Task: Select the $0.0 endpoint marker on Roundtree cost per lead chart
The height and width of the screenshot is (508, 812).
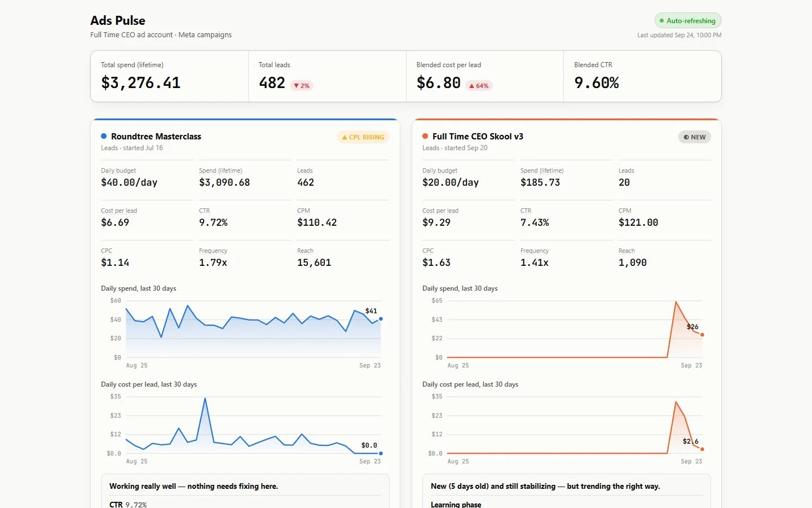Action: (x=381, y=453)
